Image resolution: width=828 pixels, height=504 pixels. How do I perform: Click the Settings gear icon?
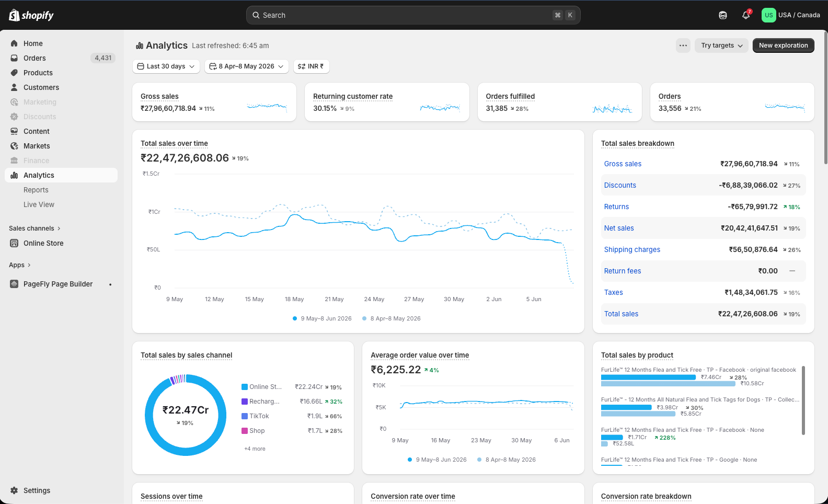tap(14, 490)
